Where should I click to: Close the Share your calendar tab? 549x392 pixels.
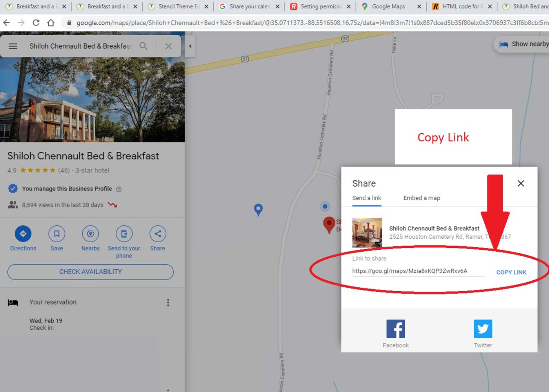277,7
